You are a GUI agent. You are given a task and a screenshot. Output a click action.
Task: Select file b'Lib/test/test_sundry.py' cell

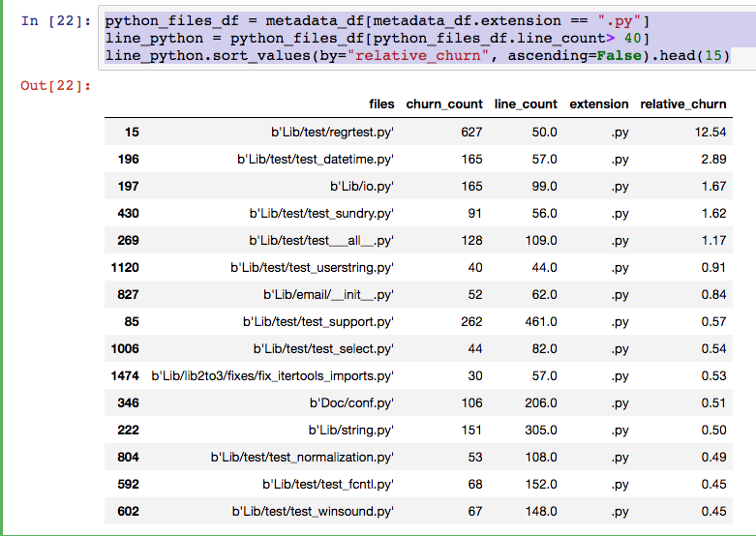(x=321, y=213)
